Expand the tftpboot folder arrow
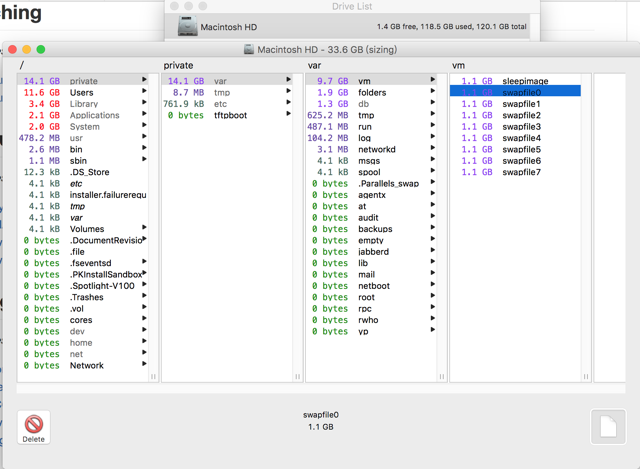 [x=289, y=113]
